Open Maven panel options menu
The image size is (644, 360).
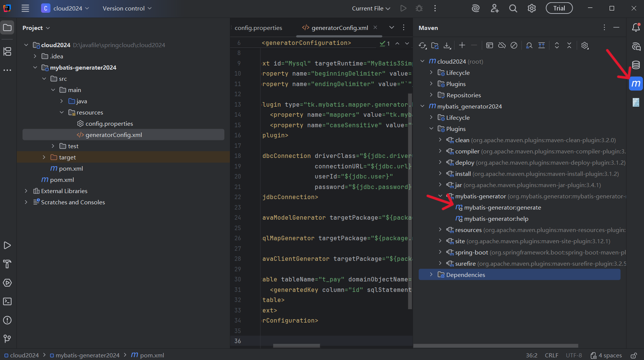pos(604,28)
